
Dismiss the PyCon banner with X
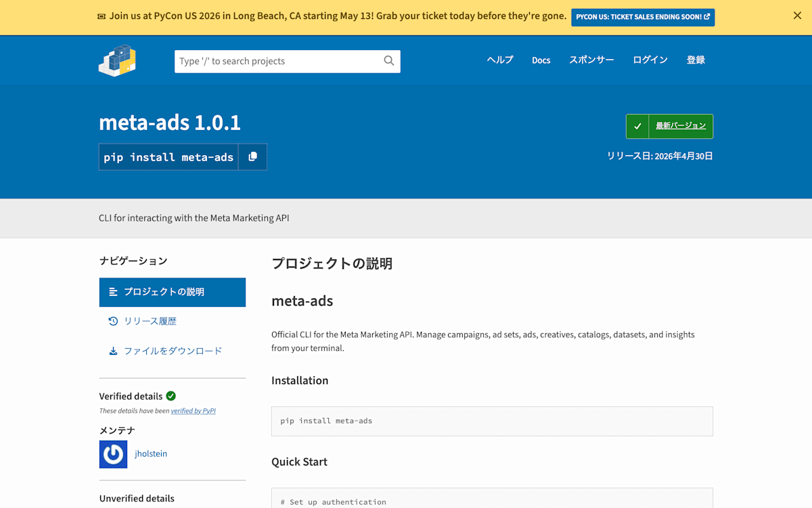click(x=797, y=16)
